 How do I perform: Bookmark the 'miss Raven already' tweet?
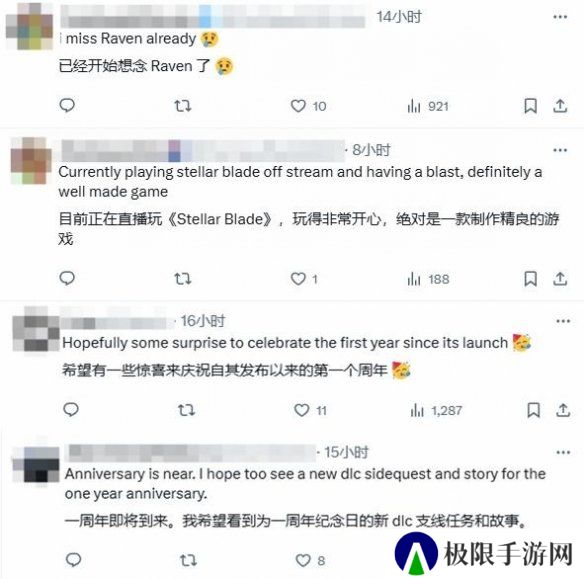click(530, 106)
